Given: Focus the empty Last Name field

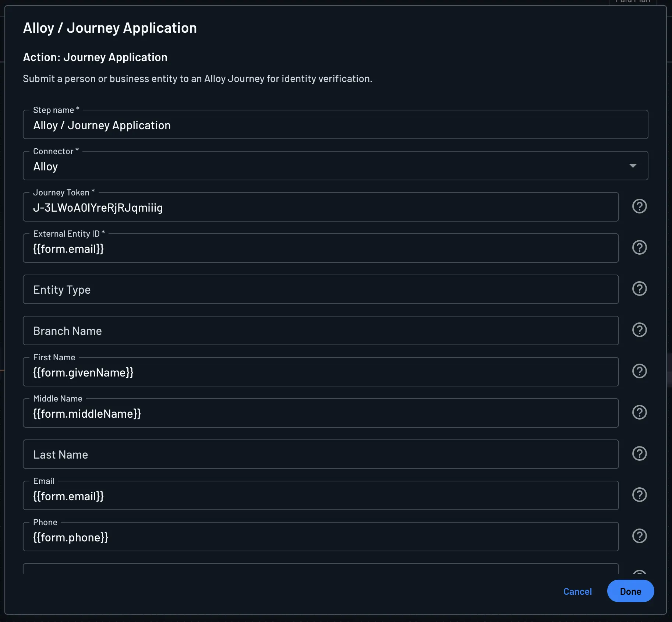Looking at the screenshot, I should tap(321, 454).
